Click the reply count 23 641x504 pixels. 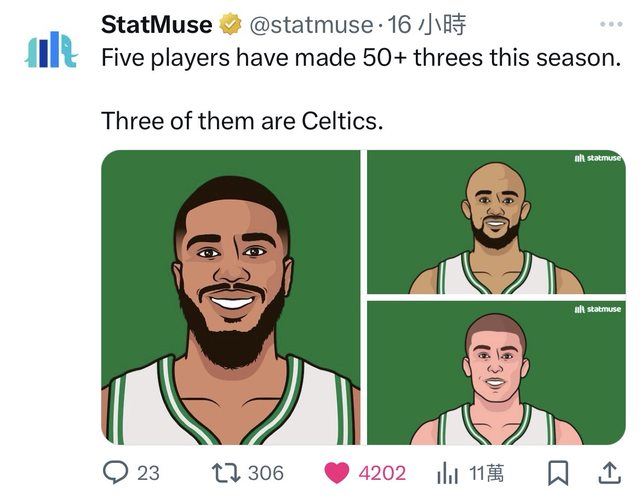148,473
